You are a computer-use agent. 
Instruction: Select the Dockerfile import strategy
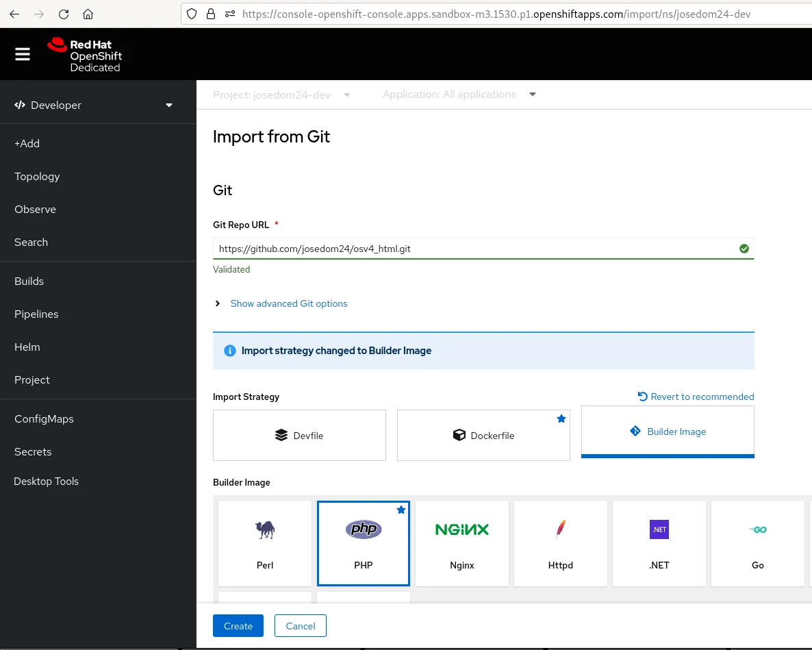(x=483, y=435)
